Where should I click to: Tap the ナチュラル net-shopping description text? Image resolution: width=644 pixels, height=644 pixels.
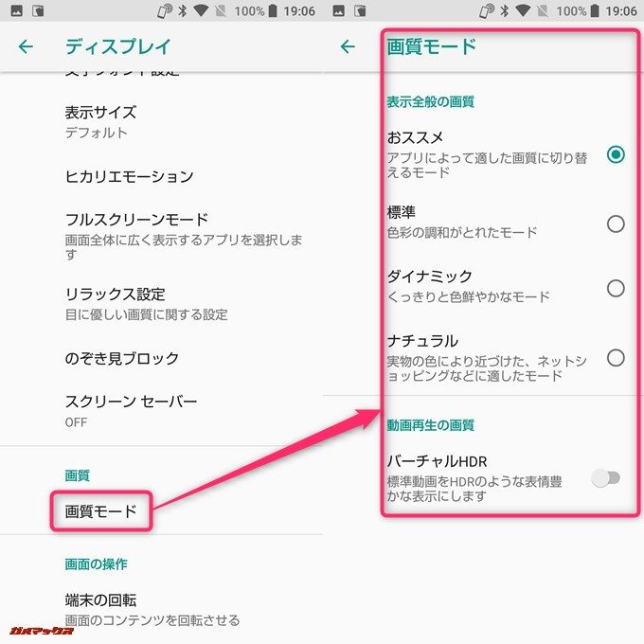tap(487, 368)
